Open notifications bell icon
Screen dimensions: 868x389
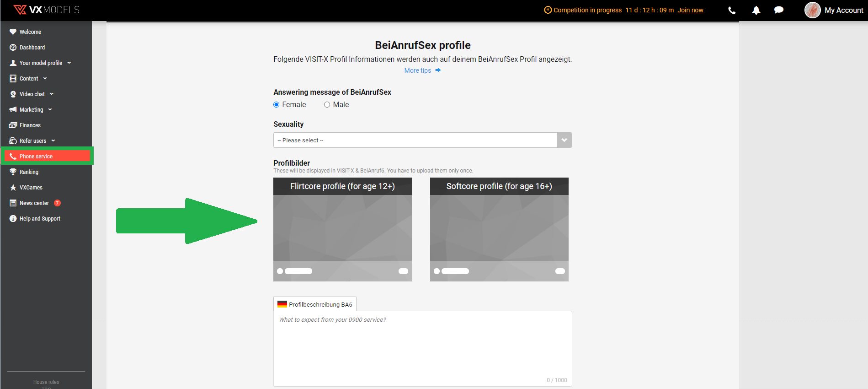[x=756, y=10]
